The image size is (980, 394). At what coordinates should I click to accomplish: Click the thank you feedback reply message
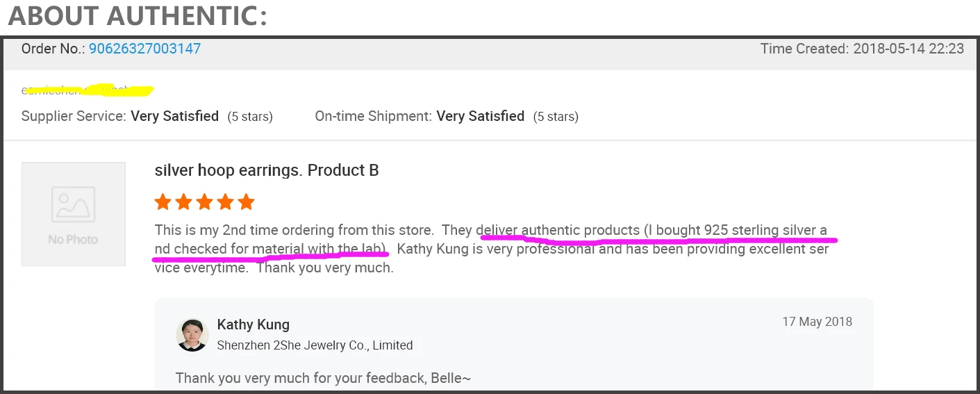tap(324, 378)
